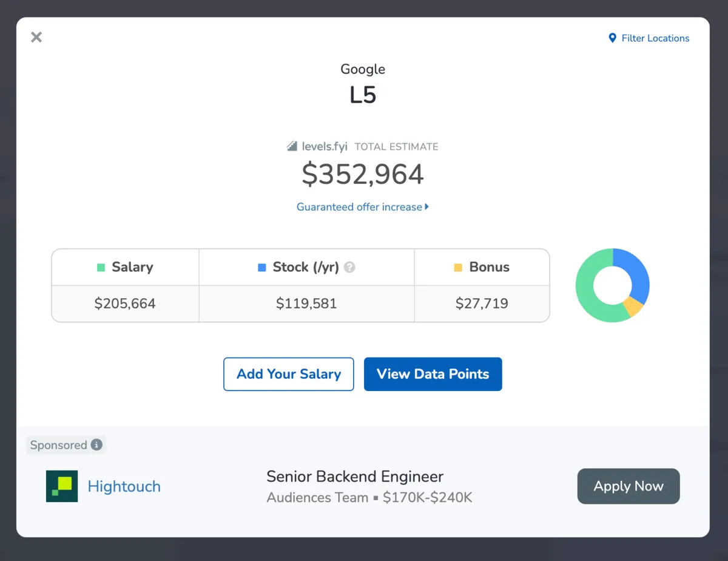This screenshot has height=561, width=728.
Task: Close the Google L5 salary popup
Action: click(x=36, y=37)
